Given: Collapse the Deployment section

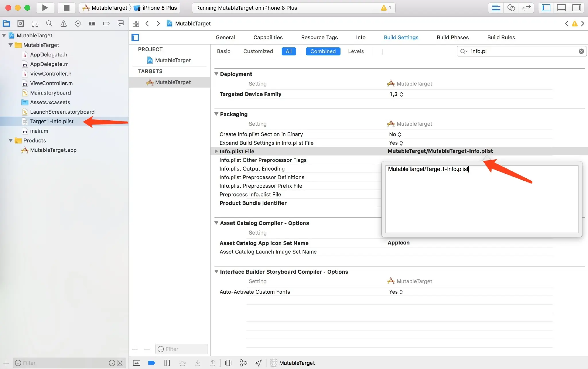Looking at the screenshot, I should (216, 74).
